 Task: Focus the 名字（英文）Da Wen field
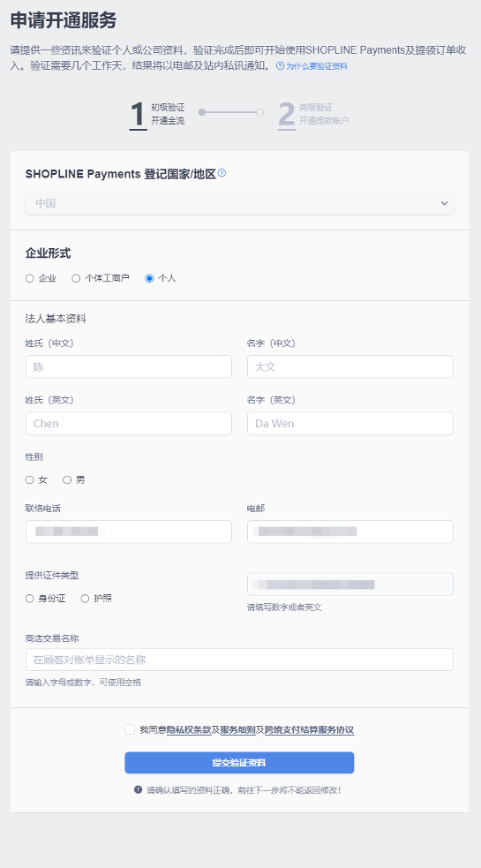point(350,424)
